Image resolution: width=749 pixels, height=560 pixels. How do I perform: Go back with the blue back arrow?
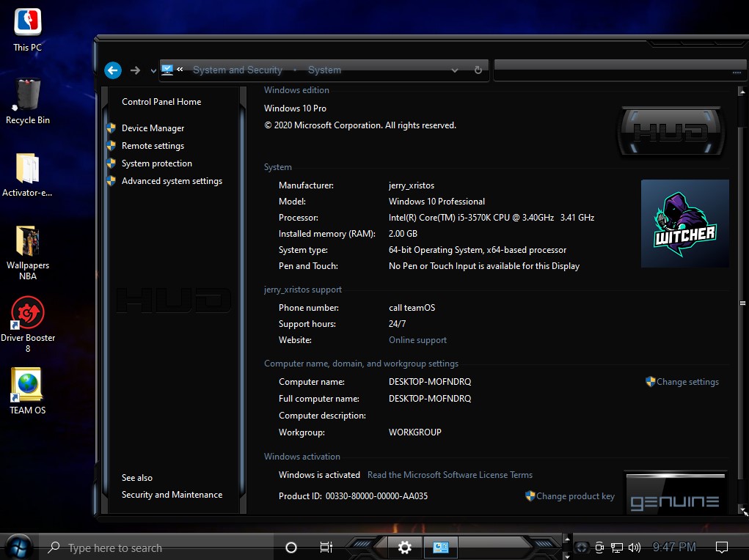pos(113,70)
